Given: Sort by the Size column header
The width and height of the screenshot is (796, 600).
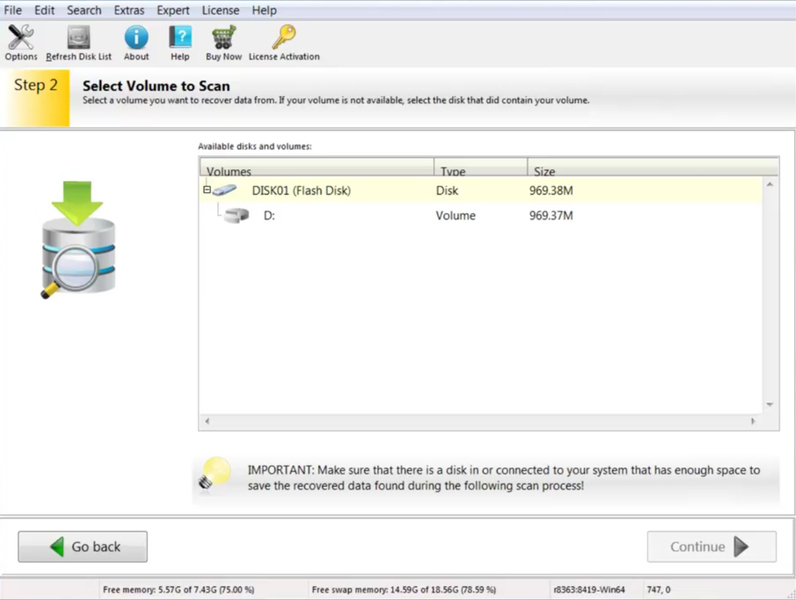Looking at the screenshot, I should [653, 168].
